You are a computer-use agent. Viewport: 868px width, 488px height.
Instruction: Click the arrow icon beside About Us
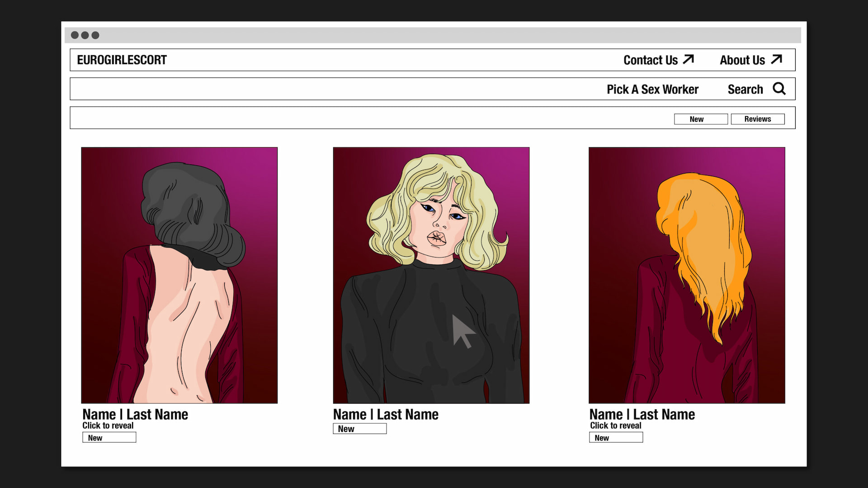(x=776, y=59)
